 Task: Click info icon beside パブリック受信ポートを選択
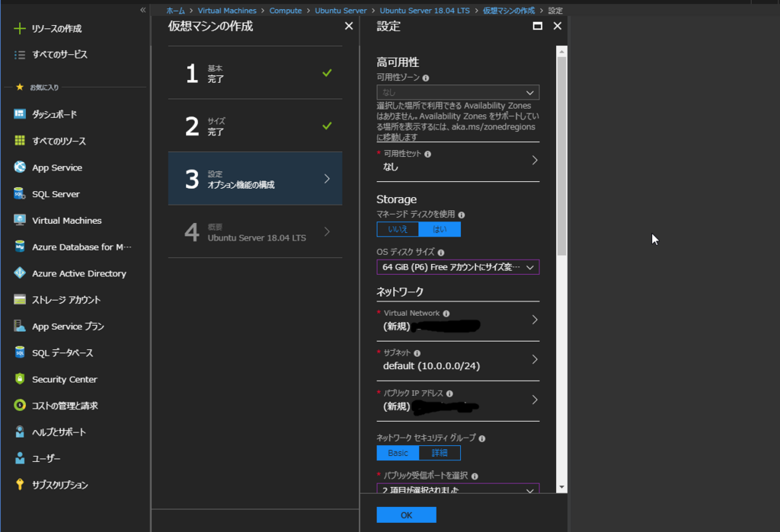[x=475, y=476]
